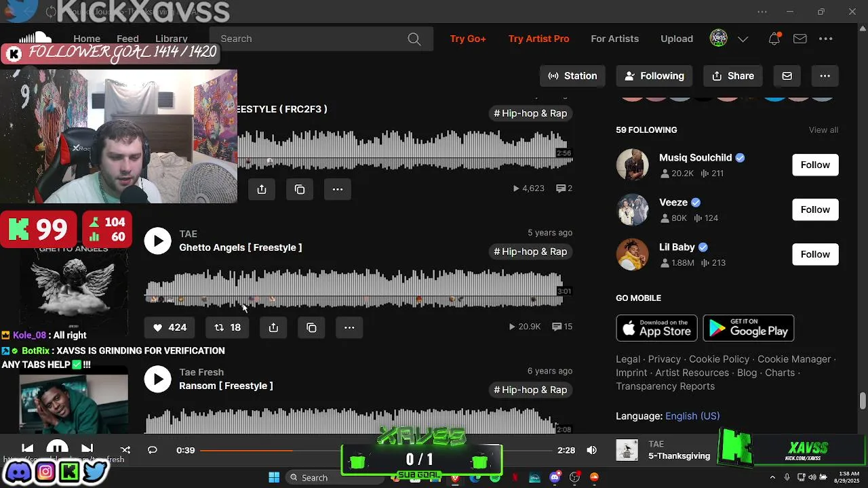
Task: Open Hip-hop & Rap tag on Ransom
Action: click(530, 390)
